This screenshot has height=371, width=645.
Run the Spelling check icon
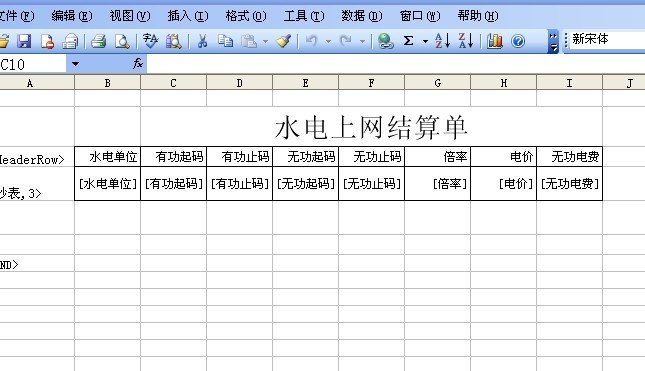click(x=150, y=41)
